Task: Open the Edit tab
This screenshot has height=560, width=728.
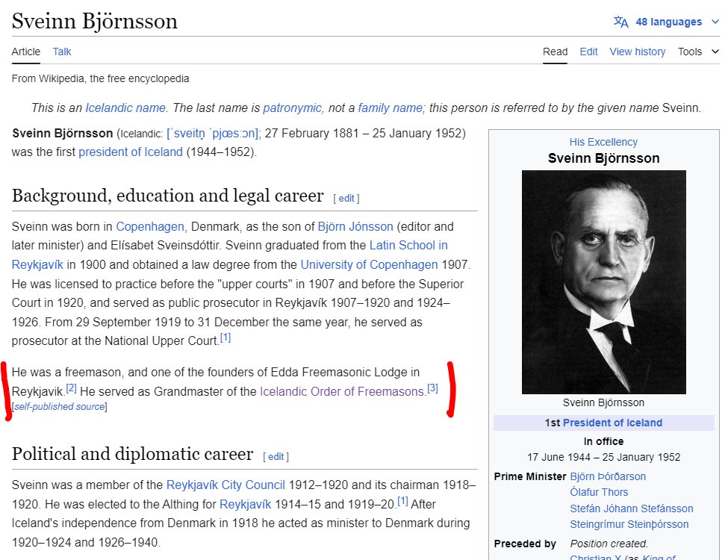Action: (588, 52)
